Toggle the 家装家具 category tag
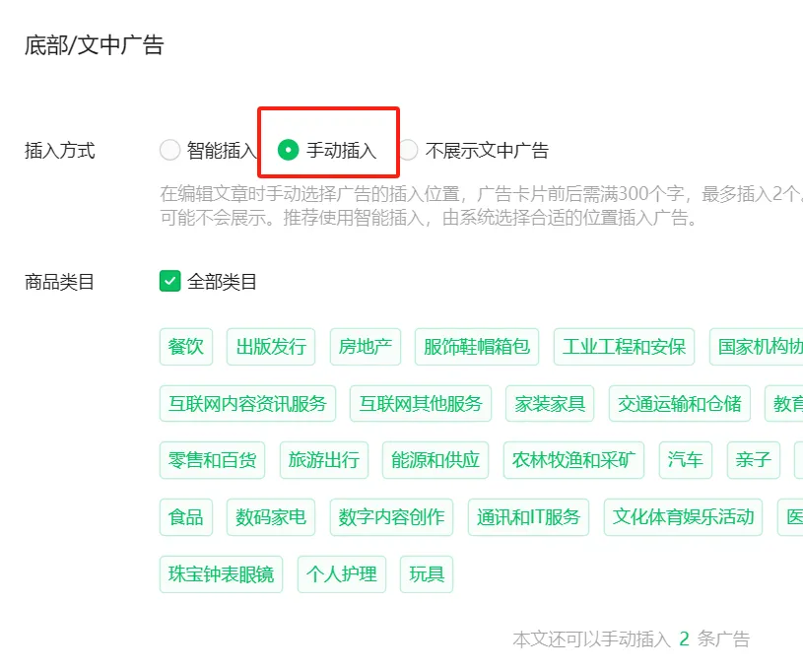Image resolution: width=803 pixels, height=672 pixels. [x=550, y=404]
